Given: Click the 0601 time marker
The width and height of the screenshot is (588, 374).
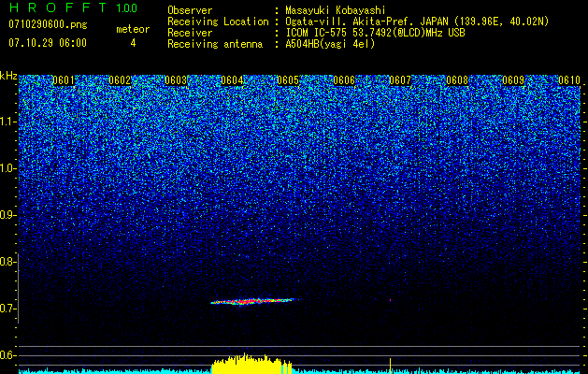Looking at the screenshot, I should 64,80.
